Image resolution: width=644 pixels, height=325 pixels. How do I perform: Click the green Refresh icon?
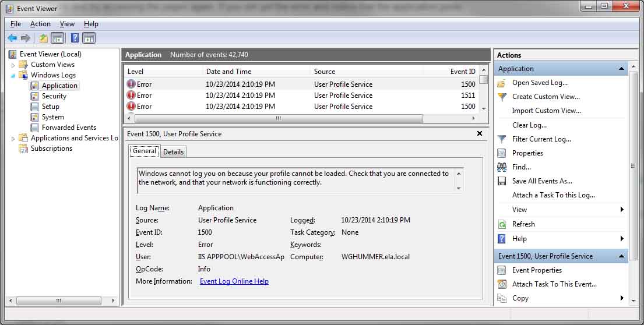501,224
